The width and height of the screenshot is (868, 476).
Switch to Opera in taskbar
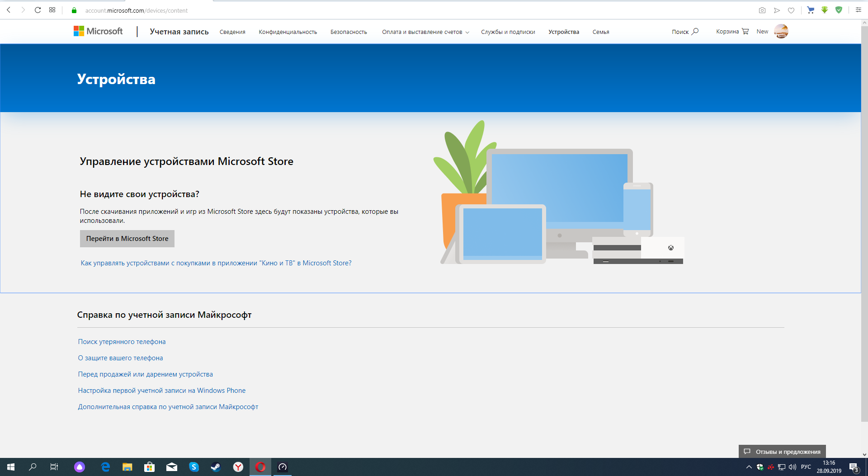coord(260,467)
